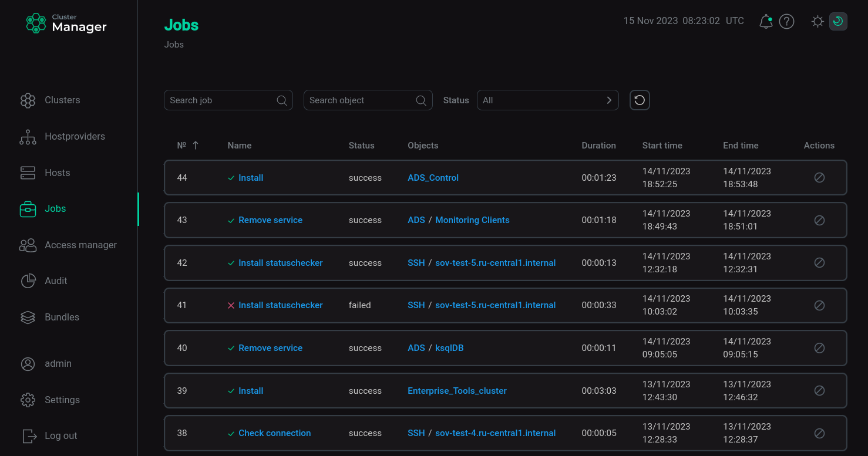
Task: Click the Start time column header
Action: pyautogui.click(x=662, y=146)
